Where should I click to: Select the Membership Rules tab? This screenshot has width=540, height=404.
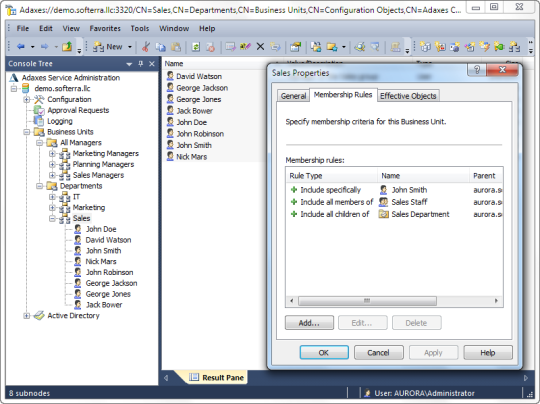(x=343, y=95)
